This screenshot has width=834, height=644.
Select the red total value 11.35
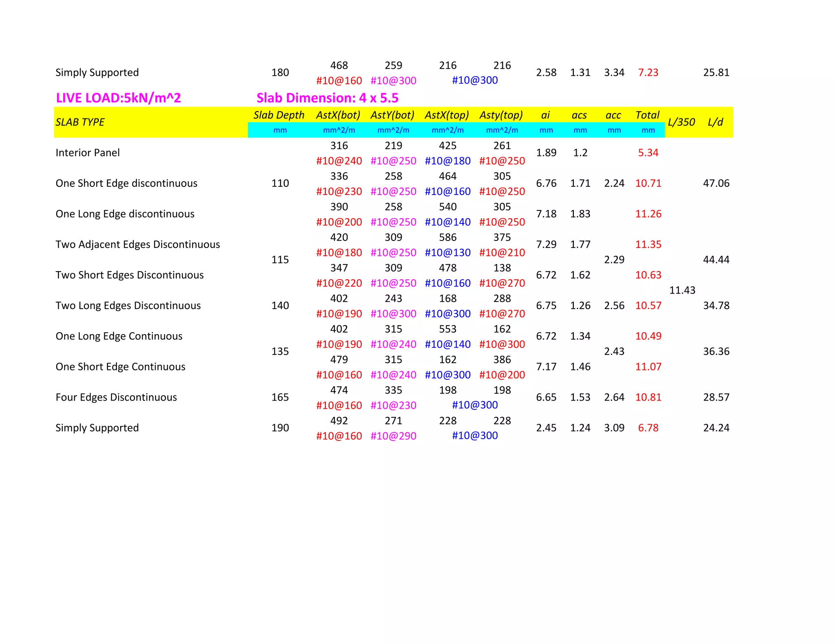tap(648, 244)
